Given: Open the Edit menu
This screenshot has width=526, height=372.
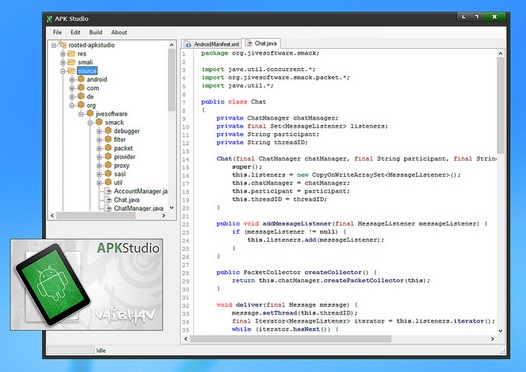Looking at the screenshot, I should (x=75, y=32).
